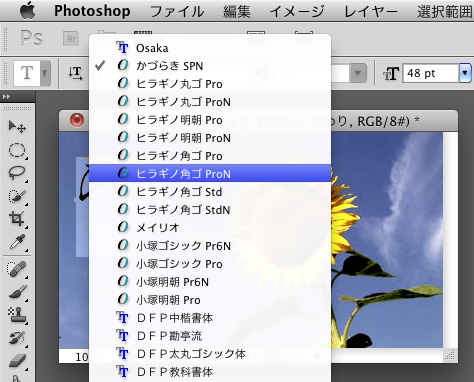Image resolution: width=474 pixels, height=382 pixels.
Task: Select the Lasso tool
Action: [x=17, y=173]
